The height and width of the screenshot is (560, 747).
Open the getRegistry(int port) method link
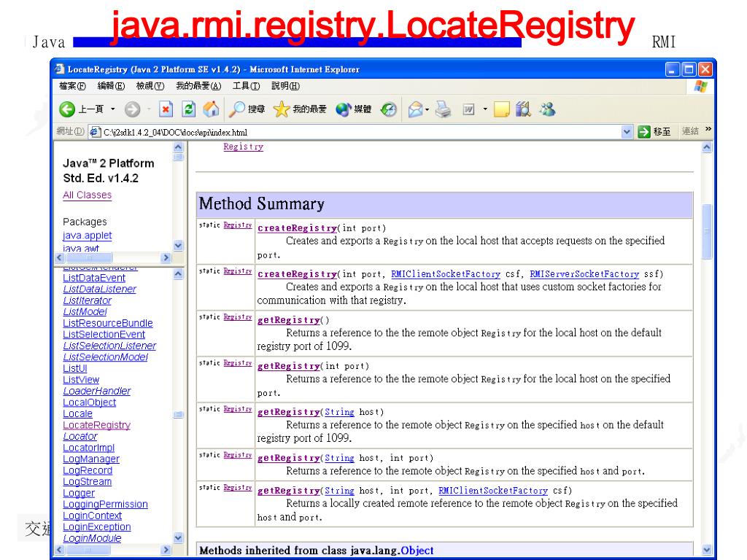pyautogui.click(x=289, y=366)
